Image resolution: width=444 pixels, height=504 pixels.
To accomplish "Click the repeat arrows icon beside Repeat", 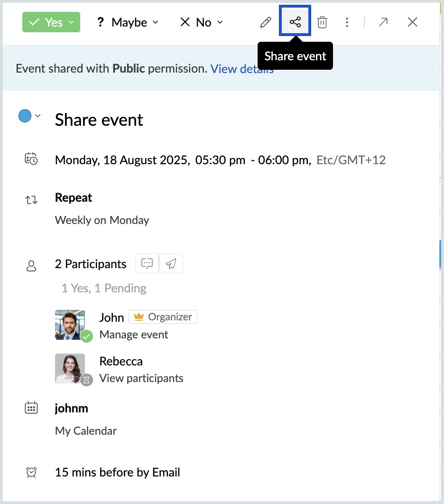I will [x=31, y=199].
